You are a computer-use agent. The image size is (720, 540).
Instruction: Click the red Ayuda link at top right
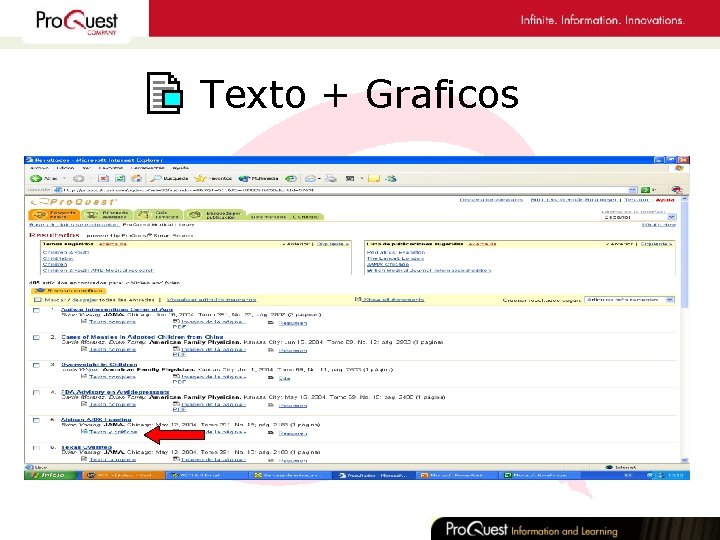pyautogui.click(x=665, y=200)
